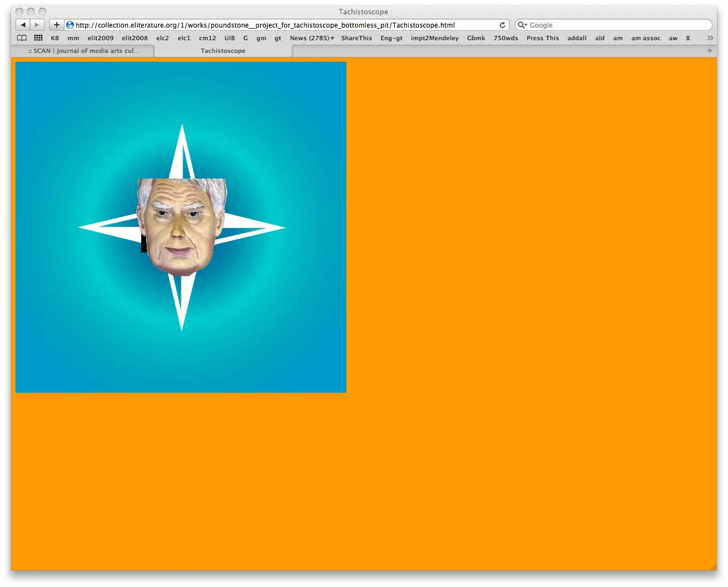Expand the News (2785) bookmarks folder

pos(312,38)
